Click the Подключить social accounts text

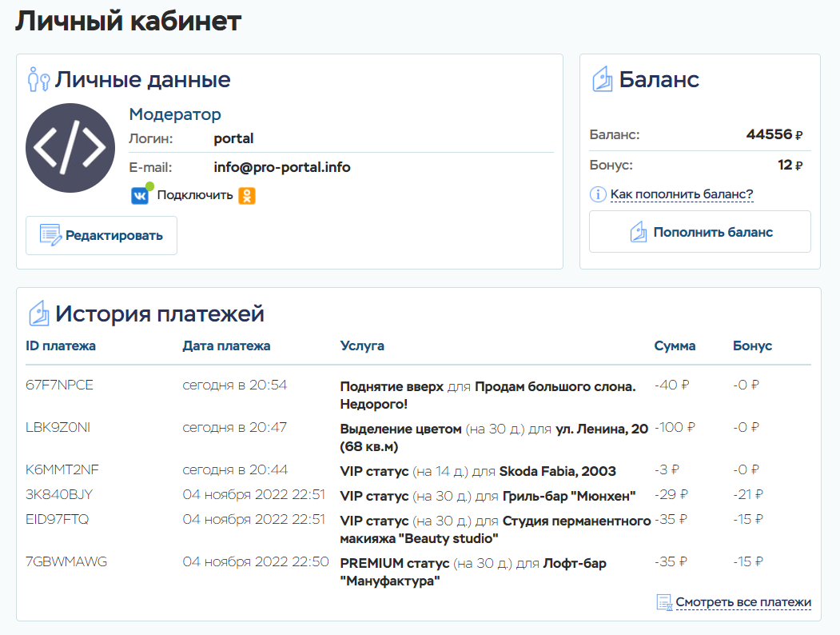195,195
